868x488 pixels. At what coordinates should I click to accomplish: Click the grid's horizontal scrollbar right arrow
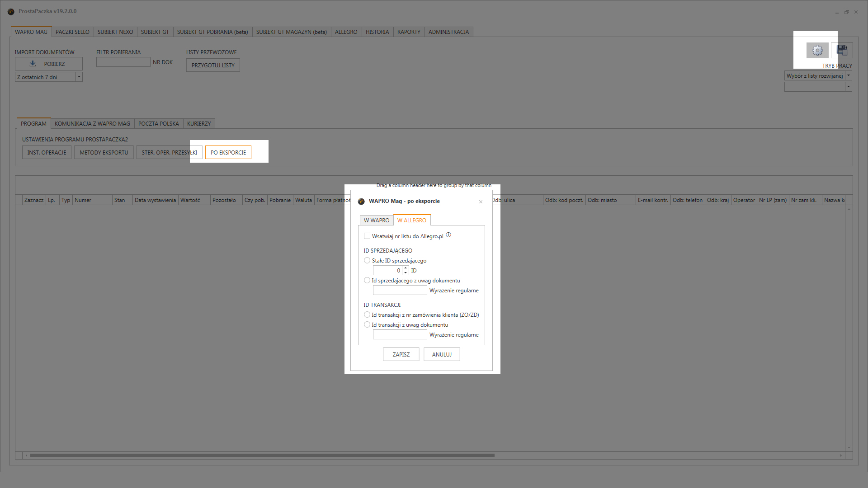click(x=841, y=455)
